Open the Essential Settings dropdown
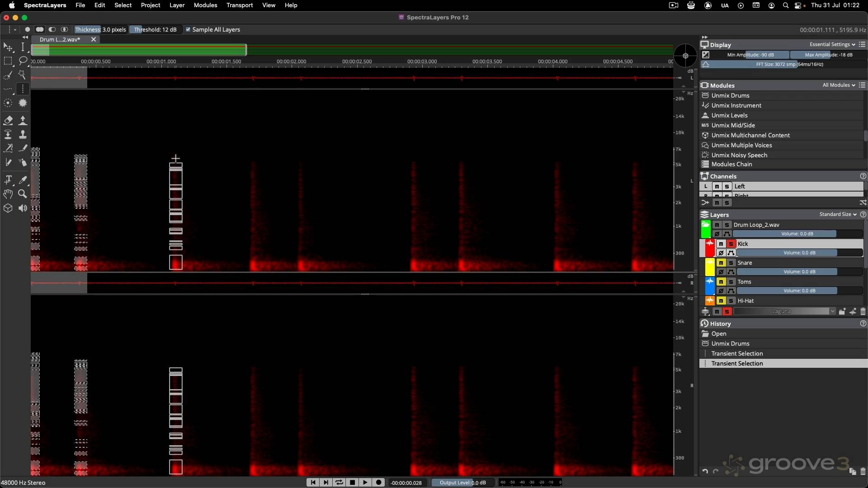 click(832, 44)
